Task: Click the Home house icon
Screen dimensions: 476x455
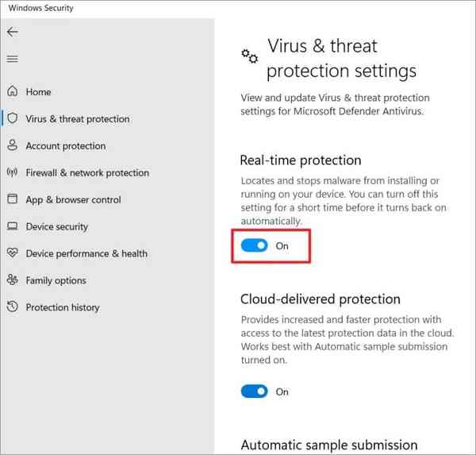Action: tap(12, 92)
